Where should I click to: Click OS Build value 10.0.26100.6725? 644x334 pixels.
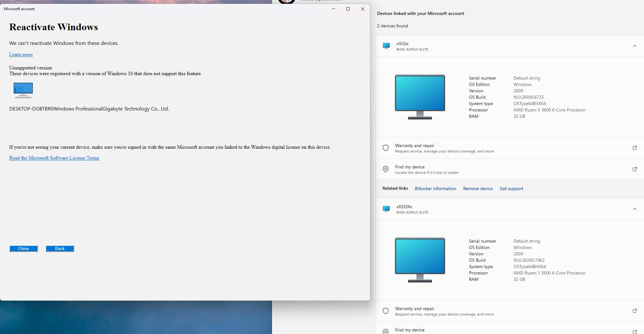click(x=528, y=97)
